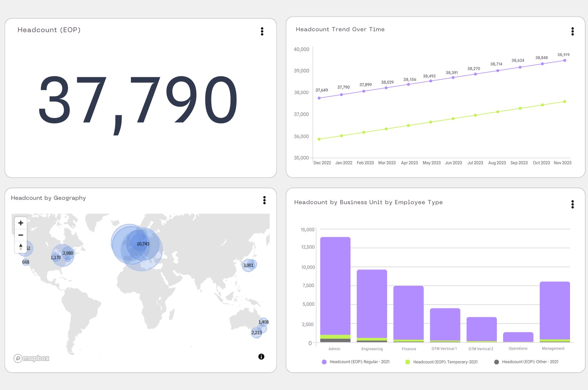Open options menu on Headcount by Geography card
The width and height of the screenshot is (588, 390).
tap(264, 200)
